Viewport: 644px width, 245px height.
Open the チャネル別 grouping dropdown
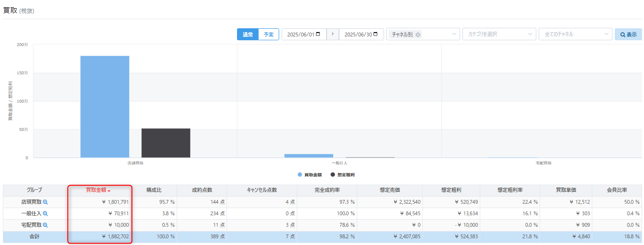point(454,35)
